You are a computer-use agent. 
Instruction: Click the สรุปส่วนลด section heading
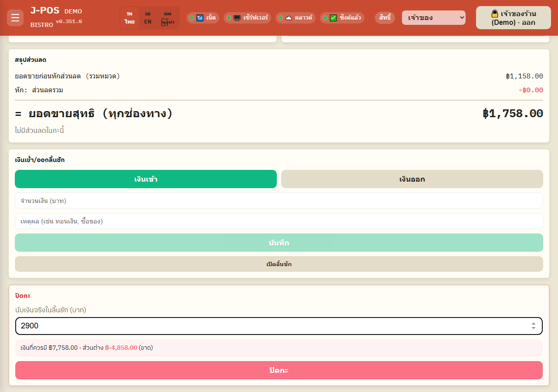pos(31,60)
